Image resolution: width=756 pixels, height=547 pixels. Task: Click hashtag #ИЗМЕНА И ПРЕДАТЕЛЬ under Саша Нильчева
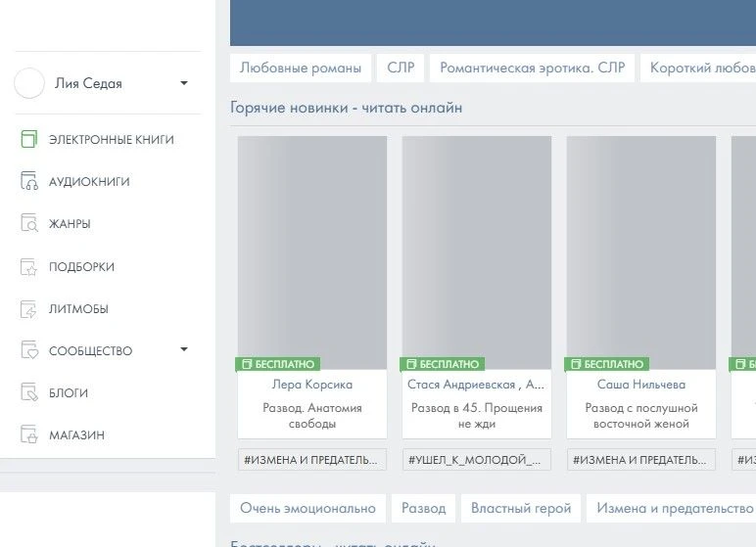(641, 460)
